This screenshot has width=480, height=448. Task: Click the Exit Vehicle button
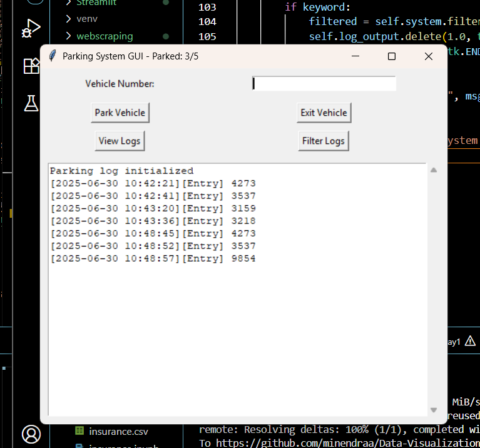(324, 113)
